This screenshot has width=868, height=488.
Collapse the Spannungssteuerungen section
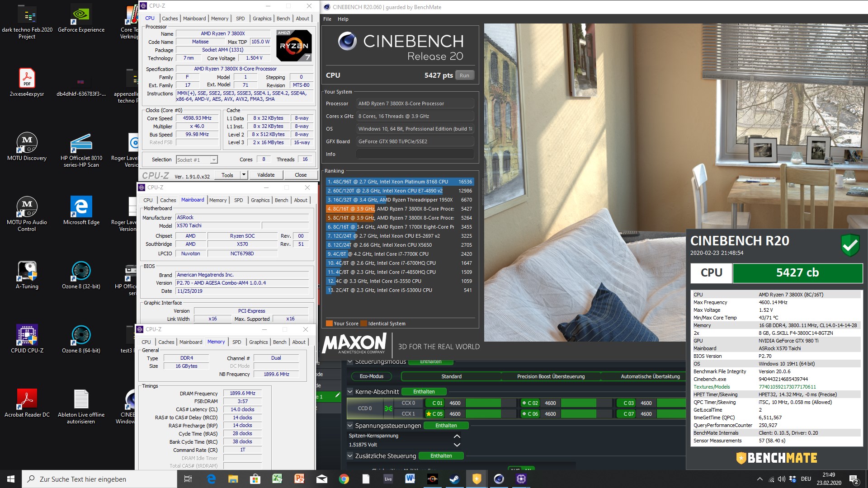[350, 426]
